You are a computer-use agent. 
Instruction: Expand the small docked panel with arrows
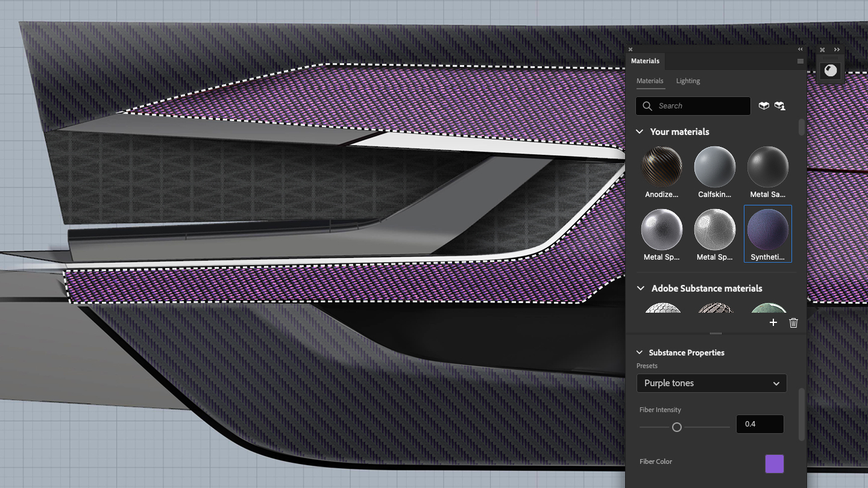click(837, 50)
